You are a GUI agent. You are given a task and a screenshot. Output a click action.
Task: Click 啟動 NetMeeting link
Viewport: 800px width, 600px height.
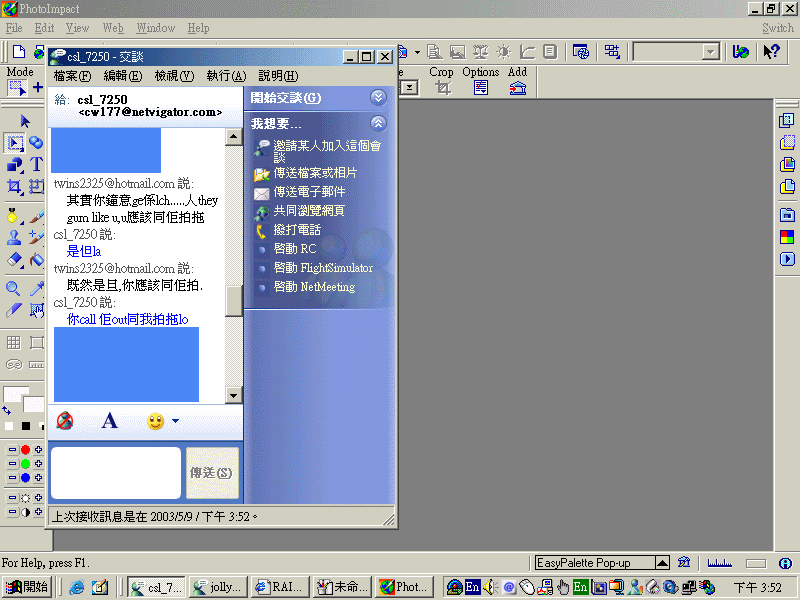(314, 287)
